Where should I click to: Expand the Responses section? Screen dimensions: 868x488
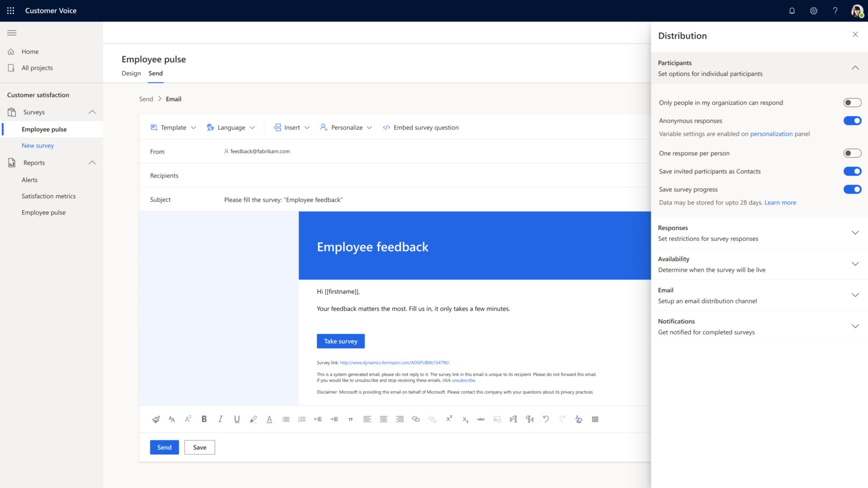[856, 233]
